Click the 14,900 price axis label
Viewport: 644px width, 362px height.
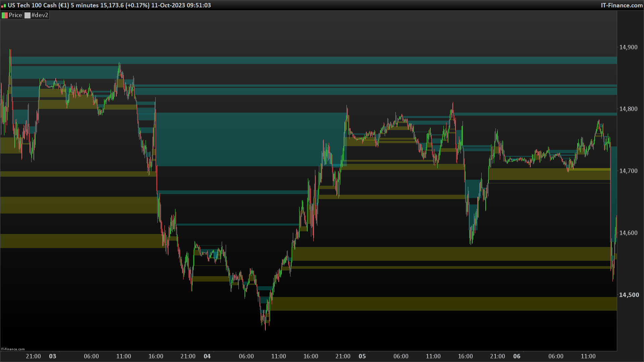pyautogui.click(x=628, y=47)
